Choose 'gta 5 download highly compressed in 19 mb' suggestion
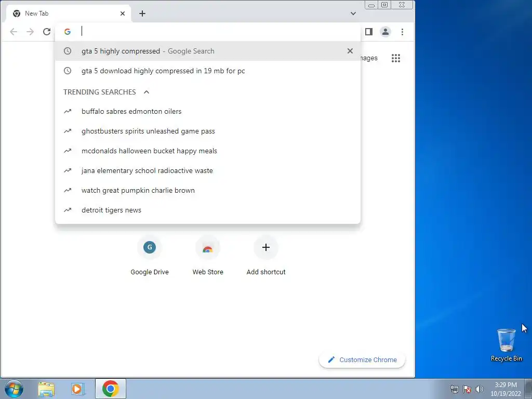 coord(208,71)
